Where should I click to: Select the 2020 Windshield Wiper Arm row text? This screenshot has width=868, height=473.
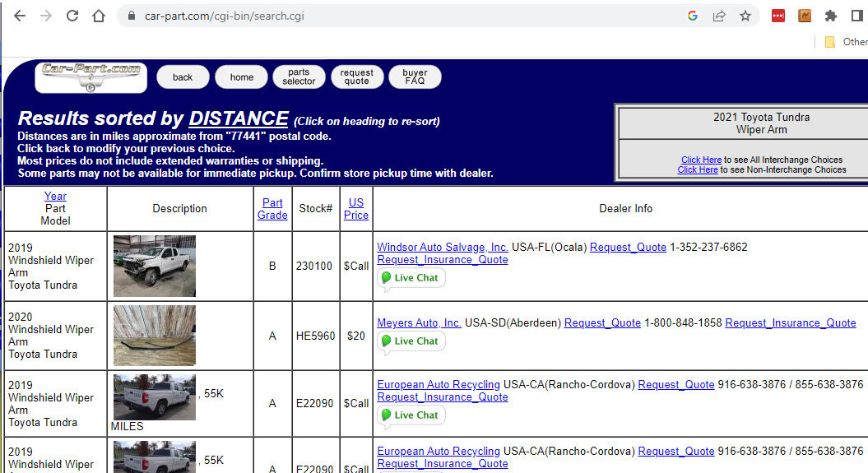(51, 336)
